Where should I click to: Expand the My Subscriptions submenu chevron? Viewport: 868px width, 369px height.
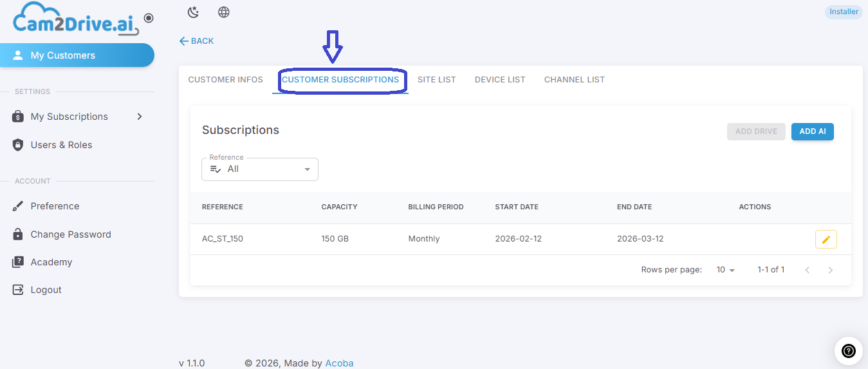point(140,117)
